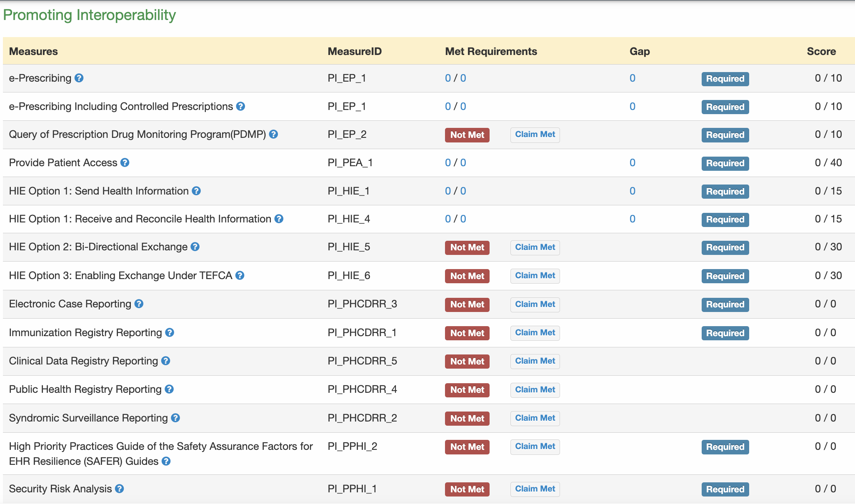
Task: Show help for Immunization Registry Reporting
Action: tap(169, 332)
